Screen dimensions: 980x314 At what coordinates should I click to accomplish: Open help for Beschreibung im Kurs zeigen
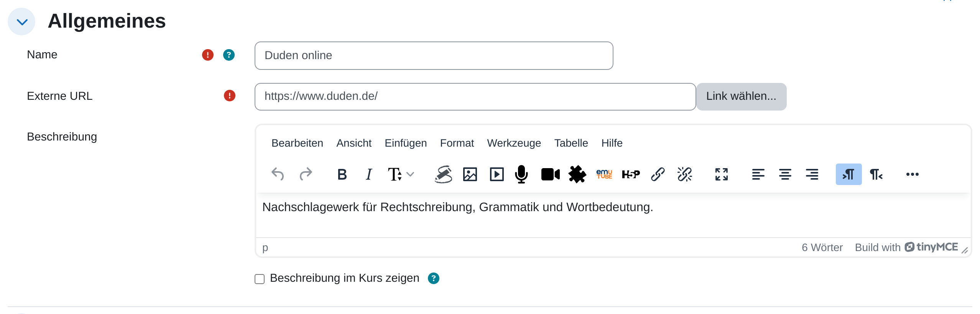point(434,278)
